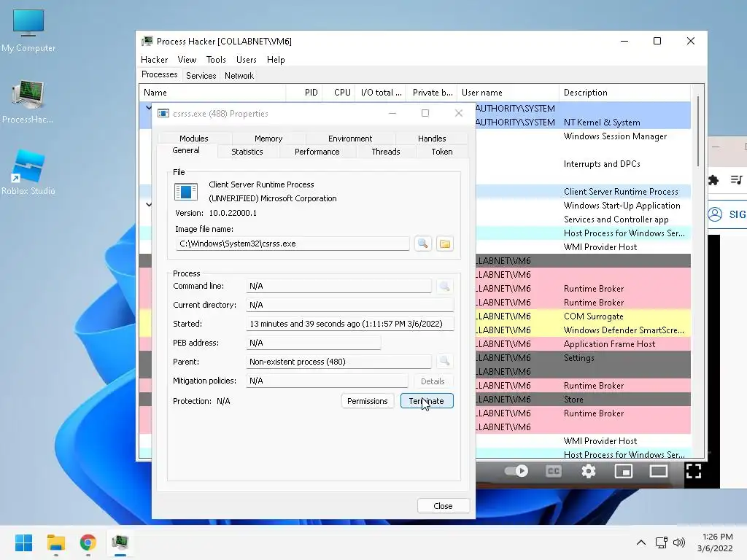Open the Help menu
The image size is (747, 560).
pos(276,60)
